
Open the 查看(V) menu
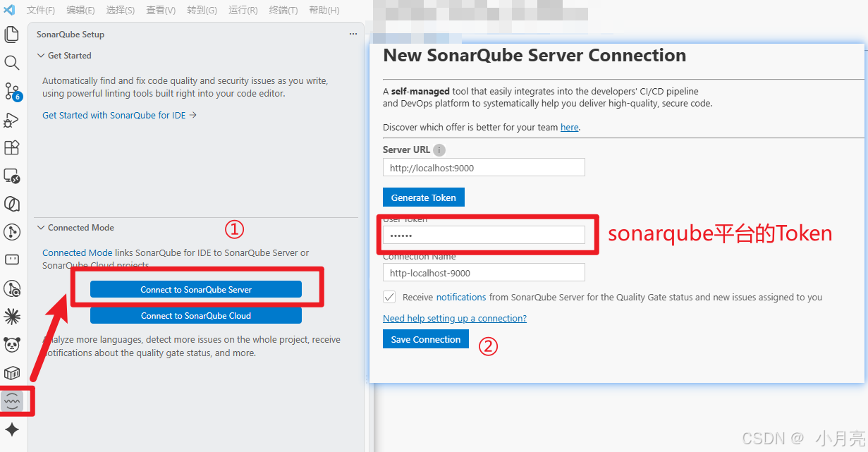[x=161, y=11]
